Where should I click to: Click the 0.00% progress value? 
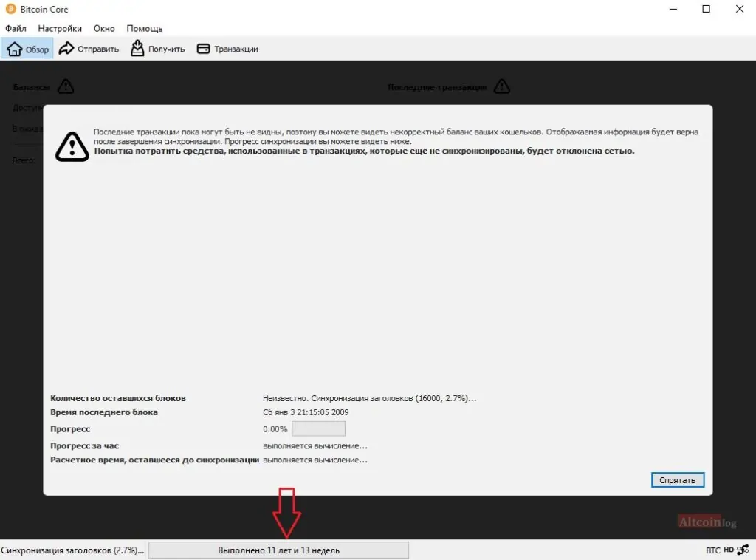click(275, 428)
